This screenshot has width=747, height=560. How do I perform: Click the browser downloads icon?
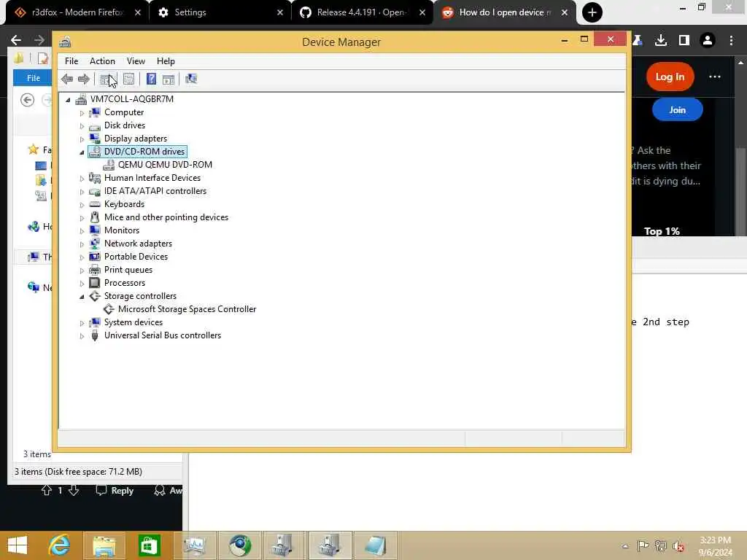tap(661, 41)
